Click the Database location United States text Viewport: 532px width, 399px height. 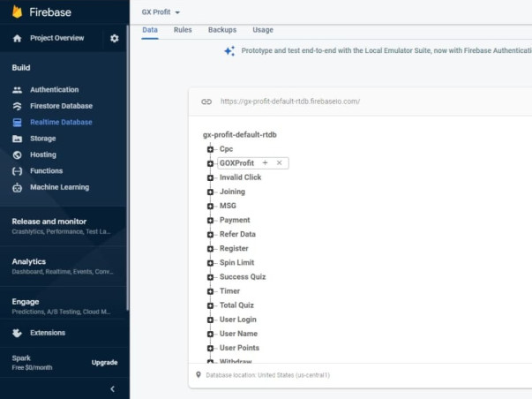click(267, 375)
